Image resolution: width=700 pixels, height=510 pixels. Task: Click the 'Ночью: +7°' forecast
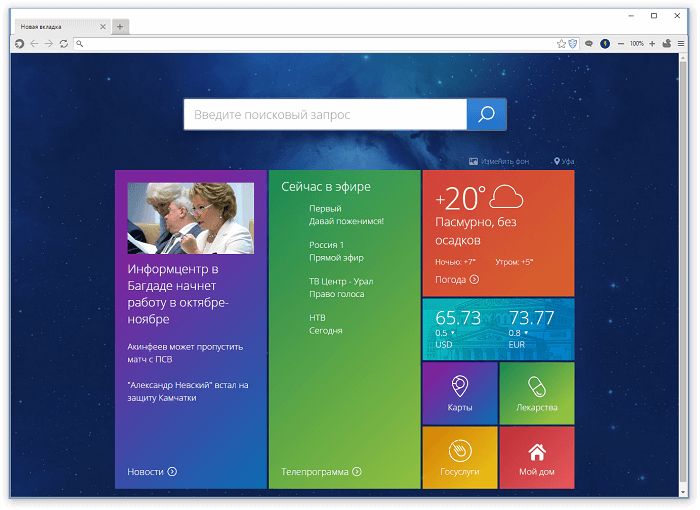(455, 262)
